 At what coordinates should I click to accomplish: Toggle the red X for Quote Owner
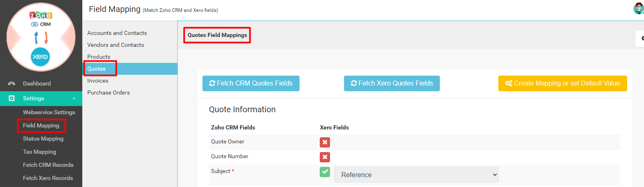pyautogui.click(x=325, y=142)
